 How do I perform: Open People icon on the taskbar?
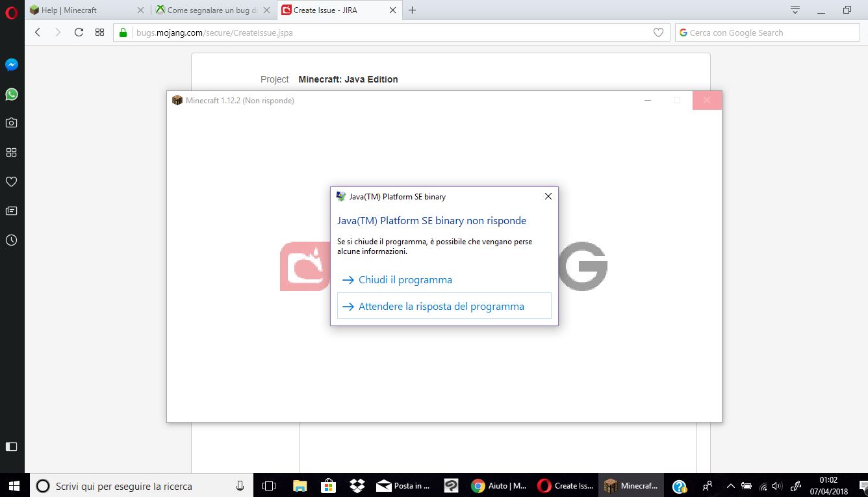(708, 485)
